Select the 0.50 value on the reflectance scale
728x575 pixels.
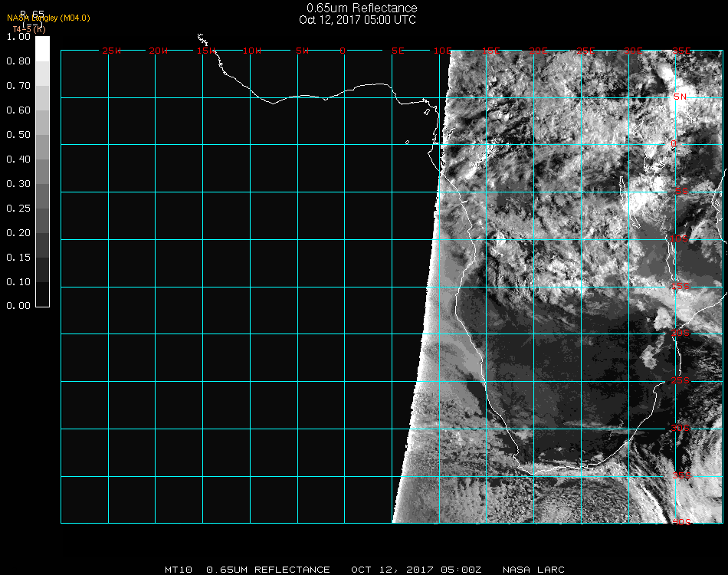coord(18,135)
